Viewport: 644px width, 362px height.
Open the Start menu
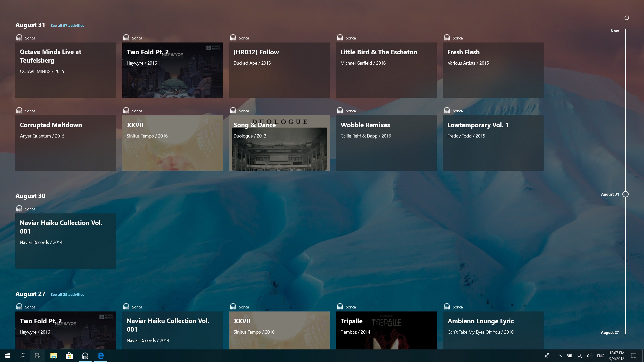point(7,356)
